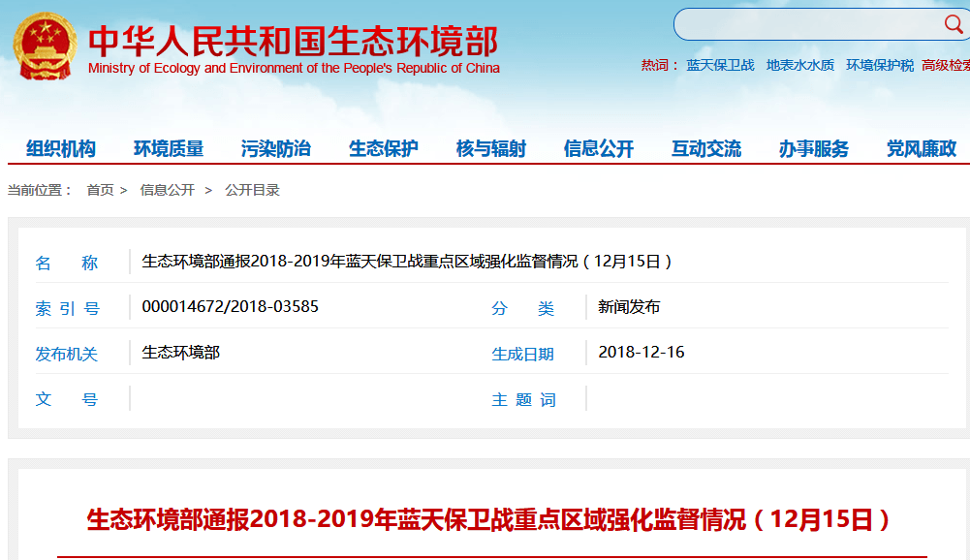
Task: Open the 核与辐射 navigation item
Action: [x=491, y=148]
